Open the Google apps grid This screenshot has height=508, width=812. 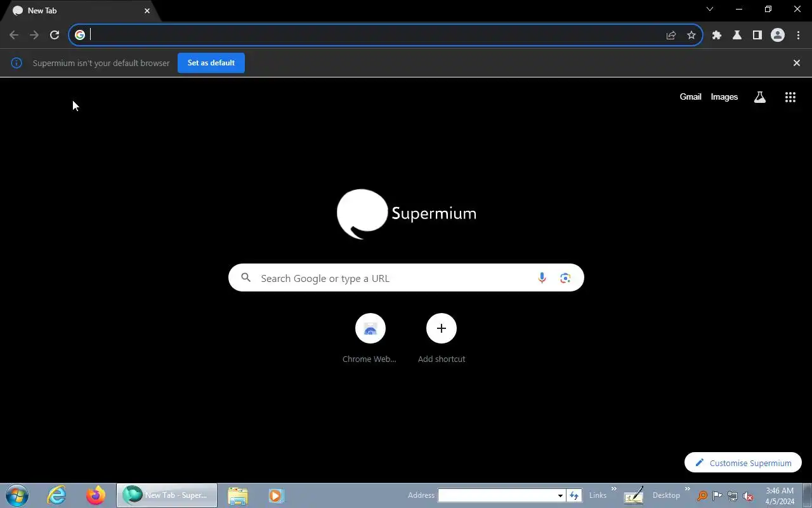coord(790,97)
